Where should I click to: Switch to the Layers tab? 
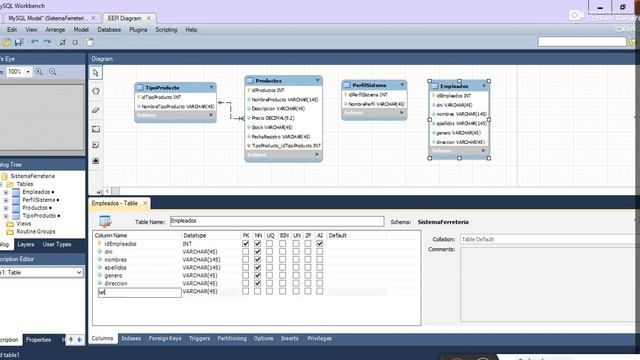point(26,244)
